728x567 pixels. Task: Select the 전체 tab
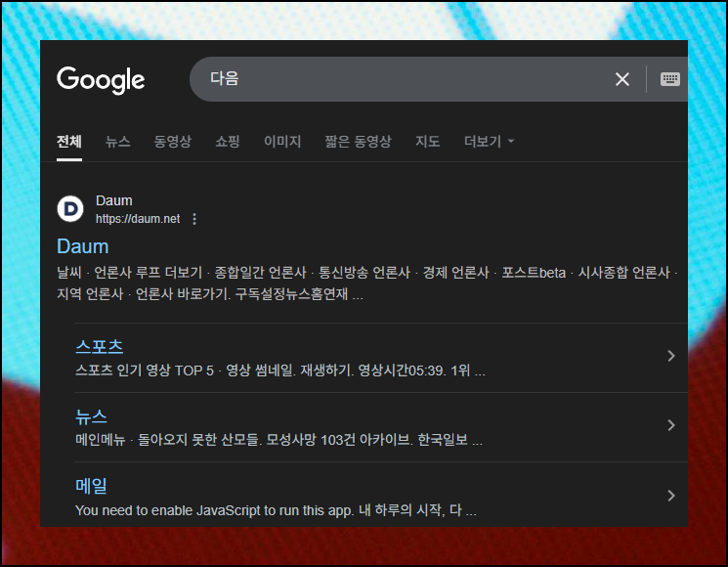[69, 141]
